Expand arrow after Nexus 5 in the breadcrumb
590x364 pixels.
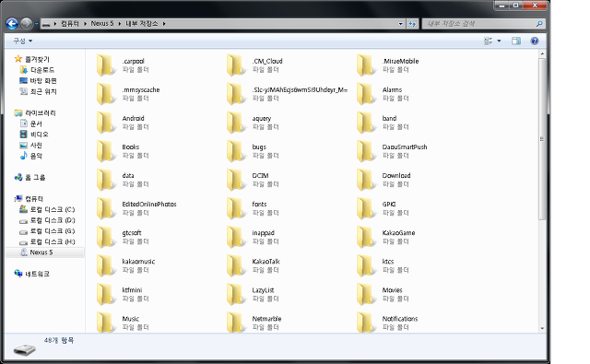(119, 23)
